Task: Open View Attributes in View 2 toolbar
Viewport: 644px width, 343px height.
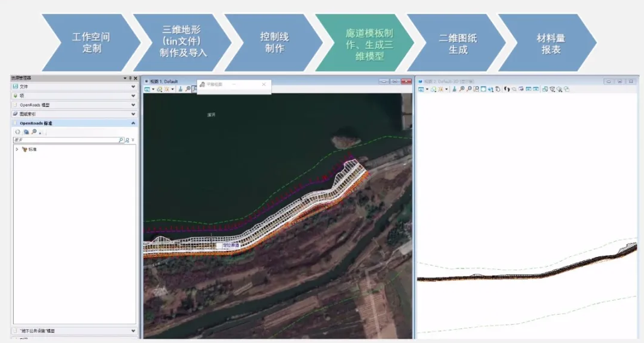Action: point(421,89)
